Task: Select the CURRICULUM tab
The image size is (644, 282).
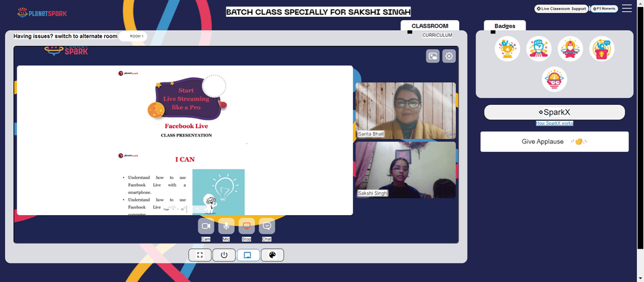Action: [x=437, y=35]
